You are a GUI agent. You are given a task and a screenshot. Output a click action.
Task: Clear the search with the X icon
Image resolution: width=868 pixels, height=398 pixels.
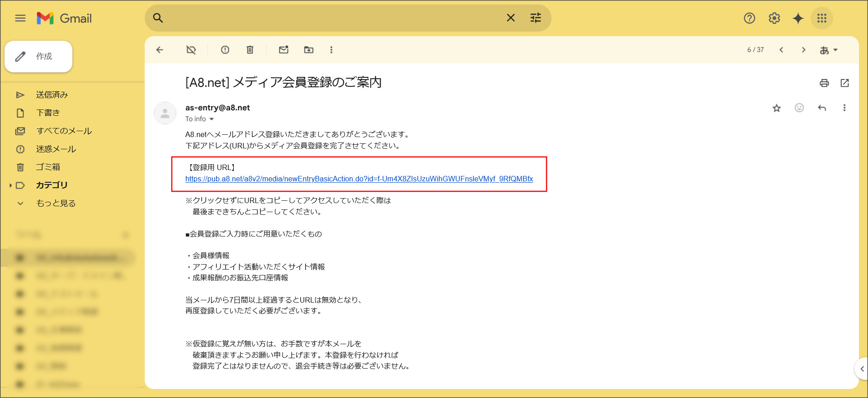(x=511, y=18)
